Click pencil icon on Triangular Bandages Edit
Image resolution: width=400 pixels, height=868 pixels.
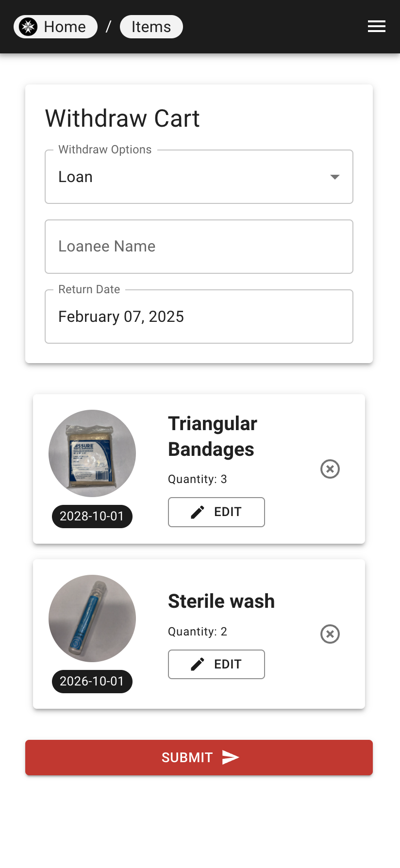click(198, 512)
